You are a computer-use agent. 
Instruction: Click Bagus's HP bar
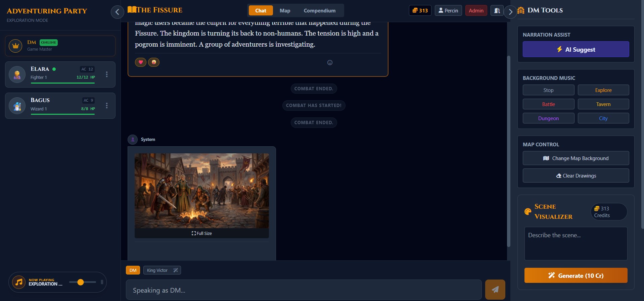pos(63,114)
